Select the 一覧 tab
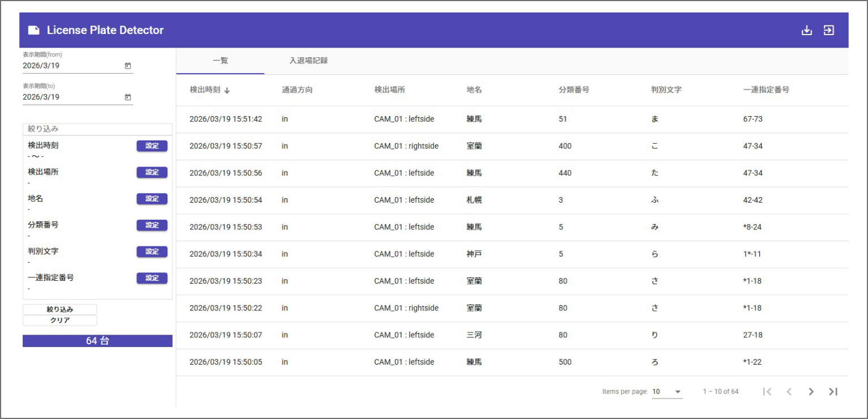This screenshot has height=419, width=868. (220, 61)
